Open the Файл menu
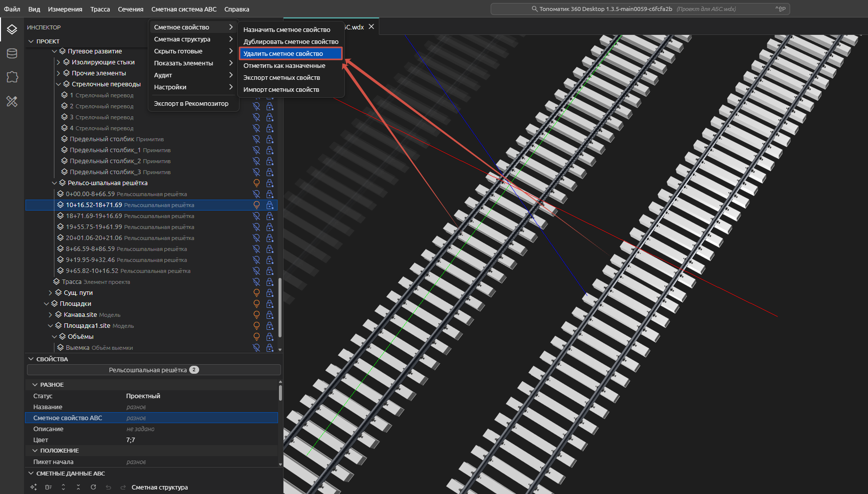 (x=12, y=9)
